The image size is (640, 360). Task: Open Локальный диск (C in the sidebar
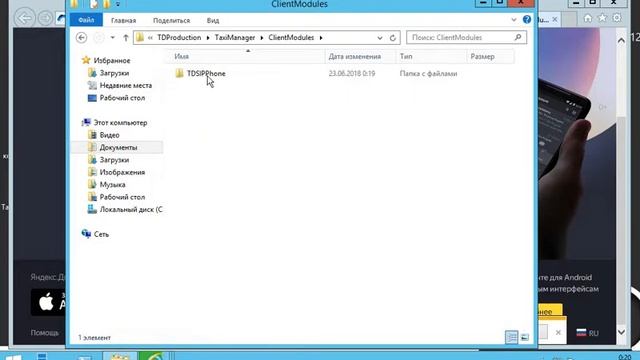tap(131, 209)
